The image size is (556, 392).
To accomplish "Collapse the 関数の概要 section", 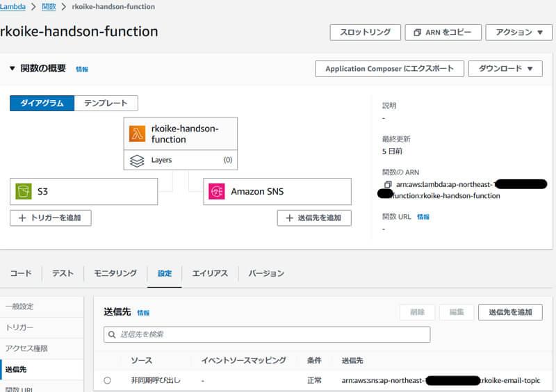I will tap(13, 68).
